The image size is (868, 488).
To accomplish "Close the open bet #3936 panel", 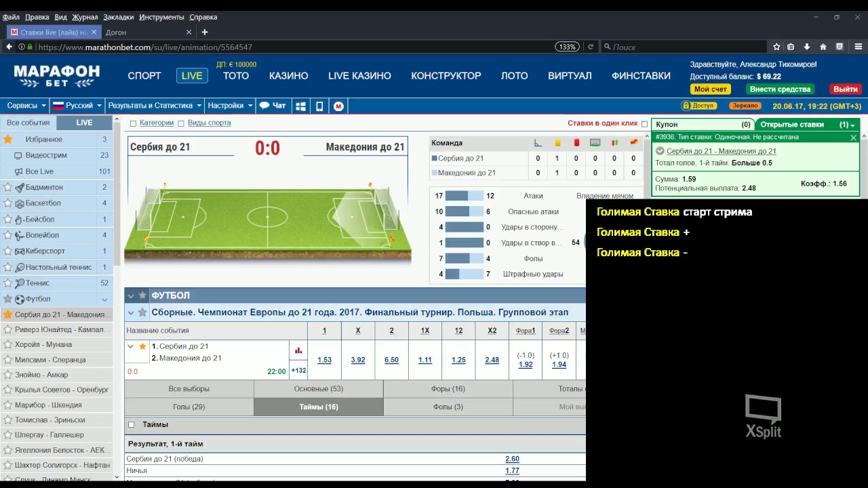I will coord(853,138).
